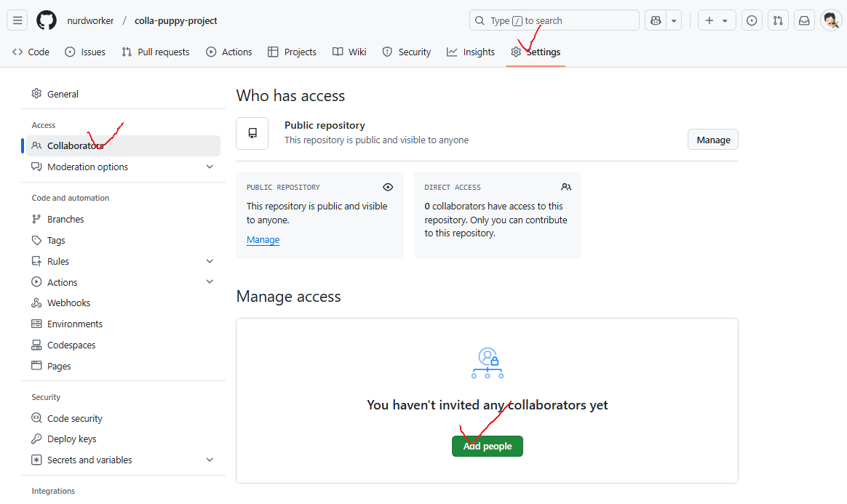Click the Moderation options comment icon
Image resolution: width=847 pixels, height=504 pixels.
click(36, 167)
